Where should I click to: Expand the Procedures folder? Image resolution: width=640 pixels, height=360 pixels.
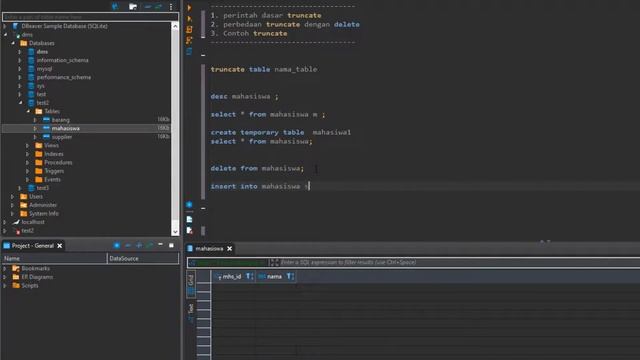(27, 162)
